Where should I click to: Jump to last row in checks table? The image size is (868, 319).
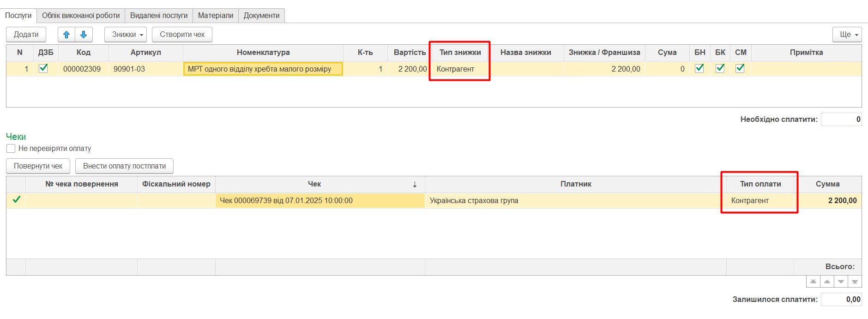855,282
